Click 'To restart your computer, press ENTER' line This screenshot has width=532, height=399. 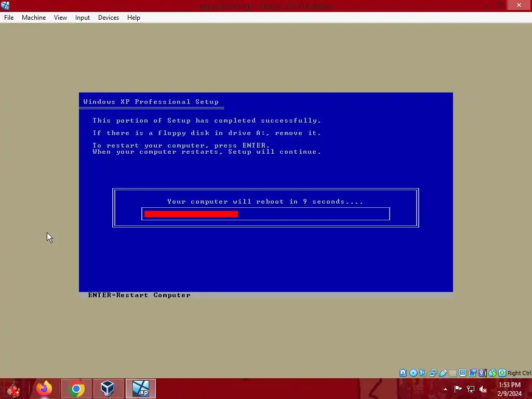(181, 145)
